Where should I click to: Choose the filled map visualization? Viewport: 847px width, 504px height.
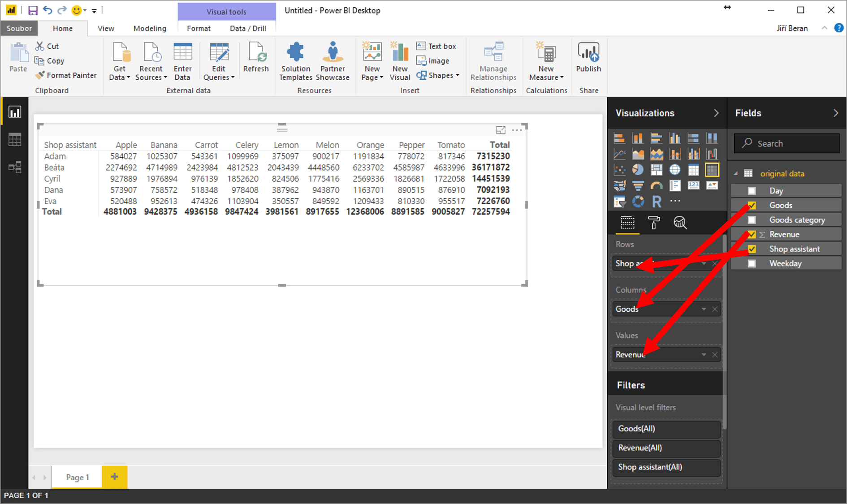tap(619, 186)
